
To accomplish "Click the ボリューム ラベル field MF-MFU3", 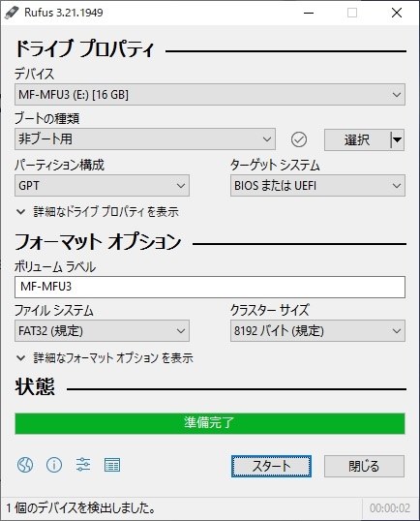I will coord(210,287).
